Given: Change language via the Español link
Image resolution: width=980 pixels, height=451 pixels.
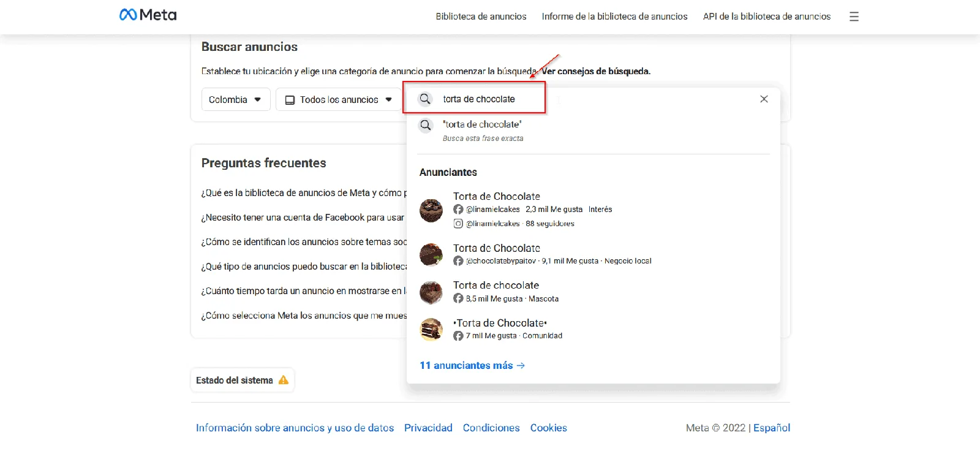Looking at the screenshot, I should pos(772,428).
